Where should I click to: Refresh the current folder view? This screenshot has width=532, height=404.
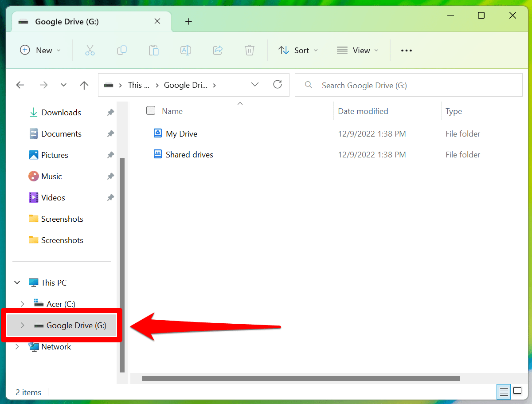pos(278,84)
